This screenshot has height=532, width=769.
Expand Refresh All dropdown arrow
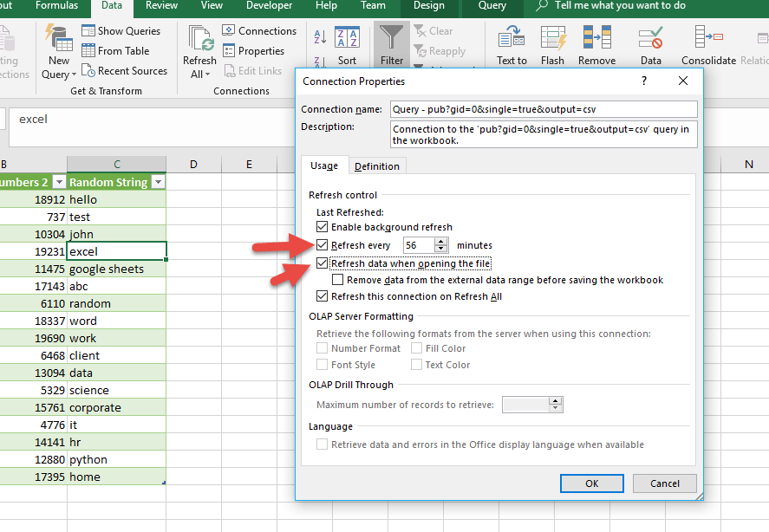(208, 75)
